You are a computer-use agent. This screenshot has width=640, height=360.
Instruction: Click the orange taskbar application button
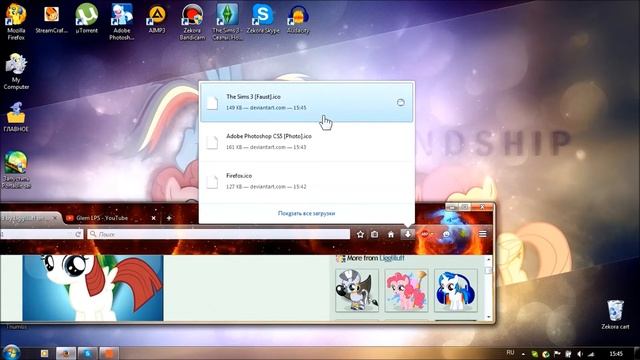pos(109,353)
